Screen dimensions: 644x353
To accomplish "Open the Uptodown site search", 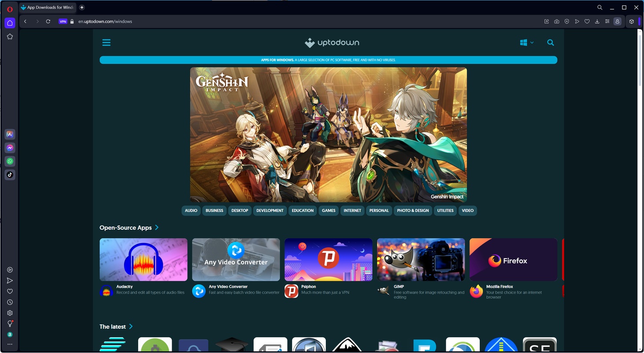I will [x=550, y=43].
